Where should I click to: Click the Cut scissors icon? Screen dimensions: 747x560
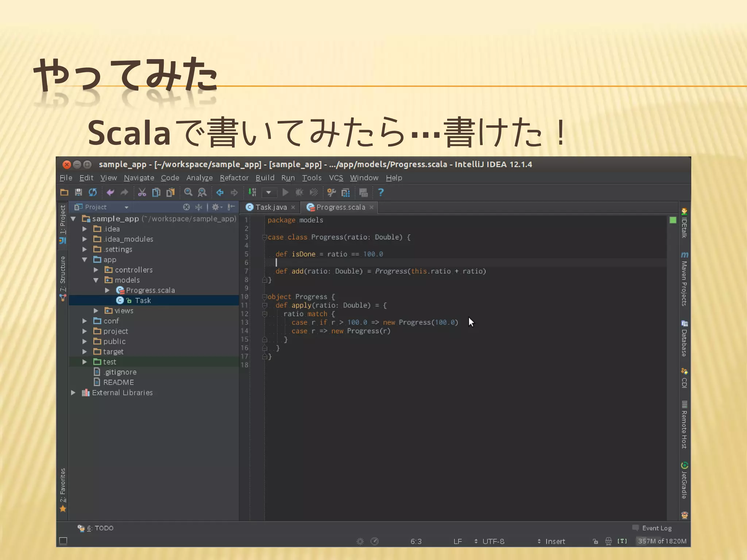click(x=142, y=192)
